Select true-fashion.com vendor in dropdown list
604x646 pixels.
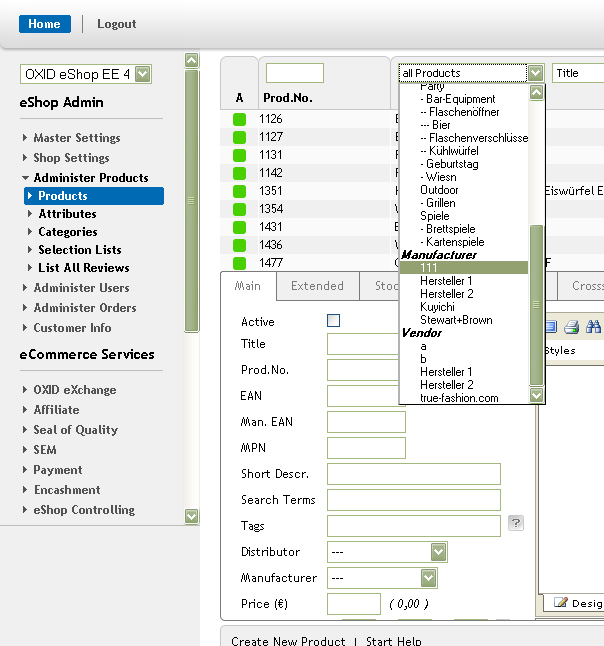coord(459,398)
